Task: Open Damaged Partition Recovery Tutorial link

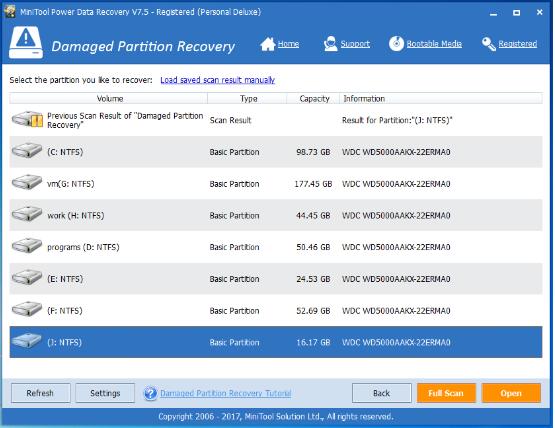Action: tap(225, 393)
